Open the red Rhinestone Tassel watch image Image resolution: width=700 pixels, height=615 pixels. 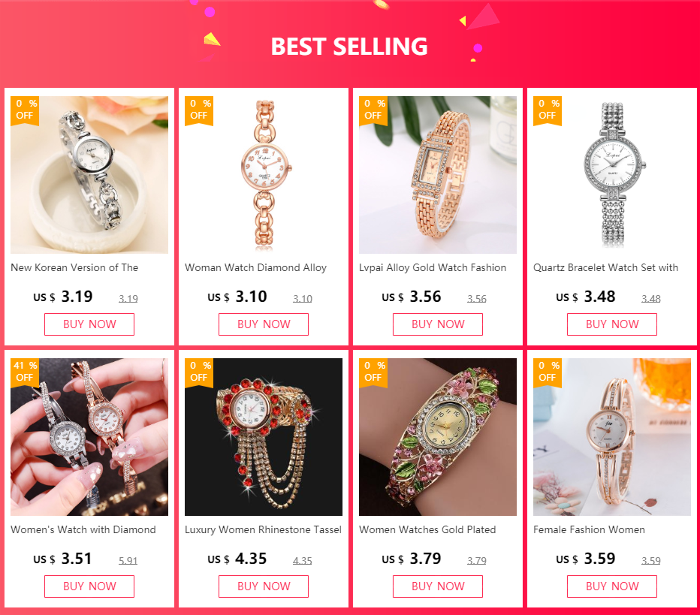click(x=264, y=437)
